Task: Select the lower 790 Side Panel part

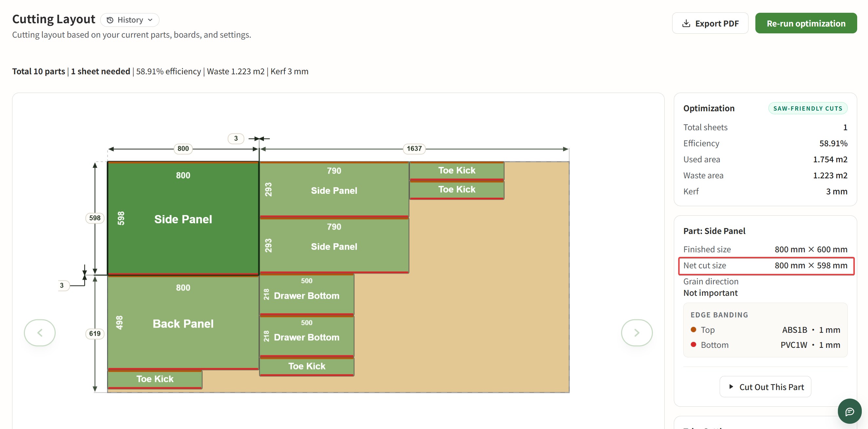Action: pos(334,246)
